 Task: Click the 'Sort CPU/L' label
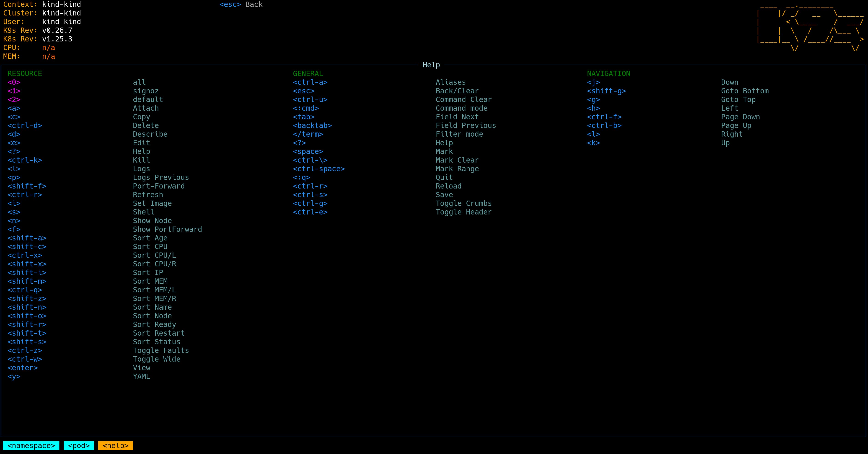[154, 255]
